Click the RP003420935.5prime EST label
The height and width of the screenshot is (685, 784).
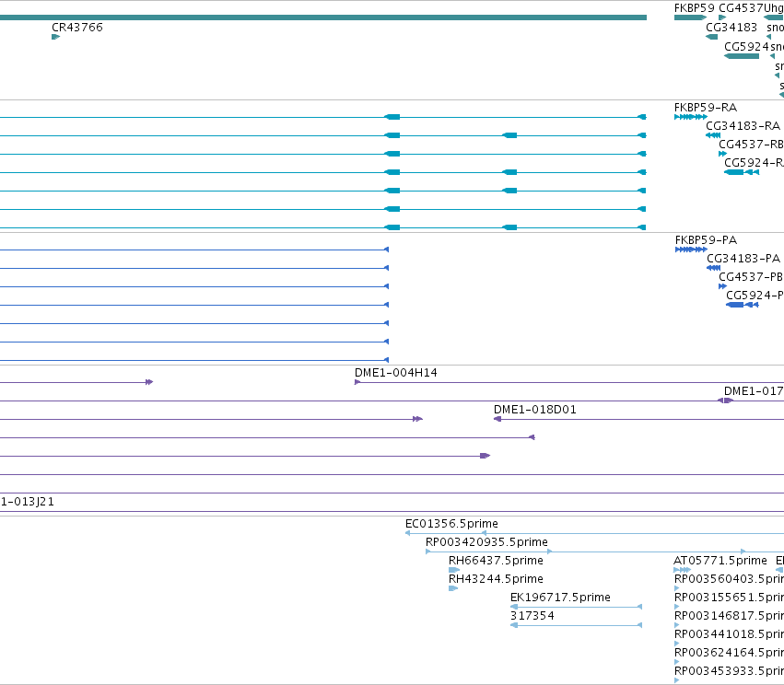[x=486, y=542]
